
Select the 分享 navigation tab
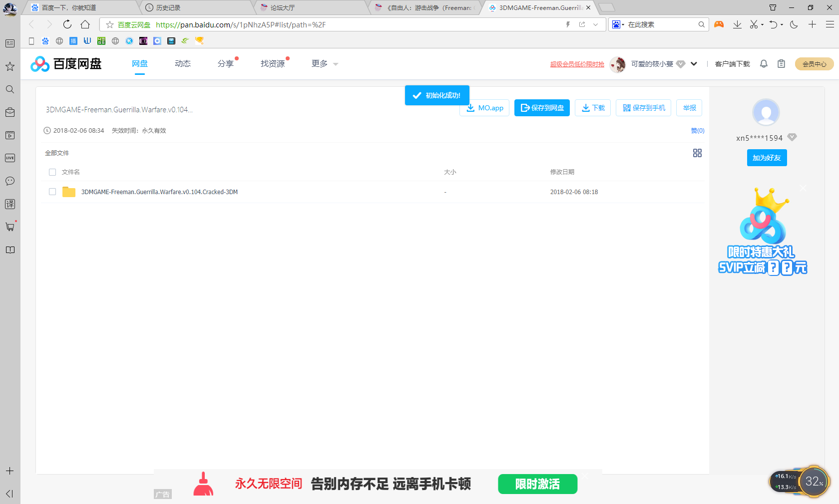click(226, 64)
